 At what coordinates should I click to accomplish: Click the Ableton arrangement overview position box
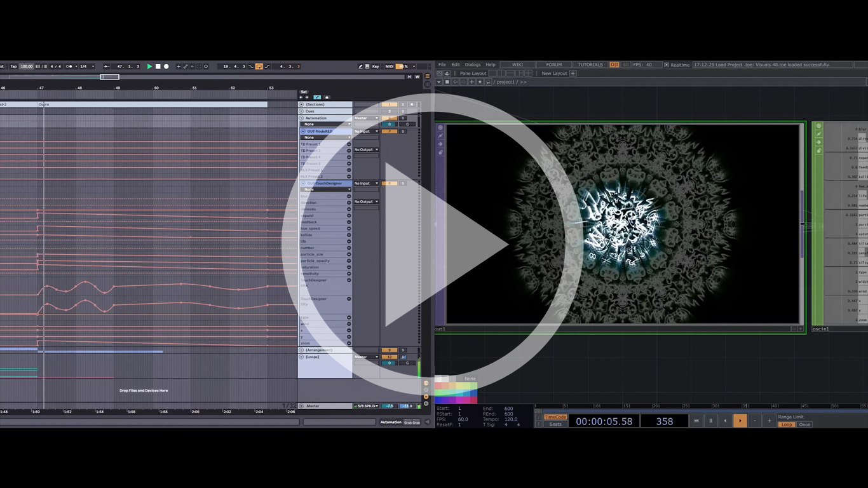[x=109, y=77]
